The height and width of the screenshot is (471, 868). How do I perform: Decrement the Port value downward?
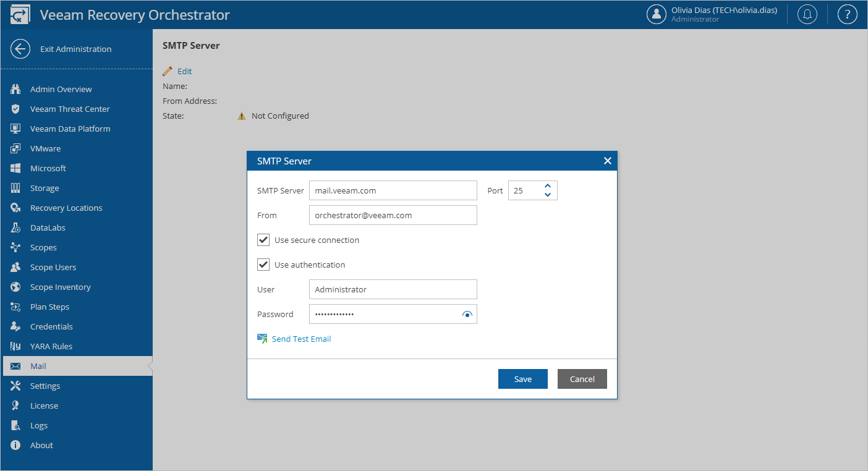click(547, 195)
